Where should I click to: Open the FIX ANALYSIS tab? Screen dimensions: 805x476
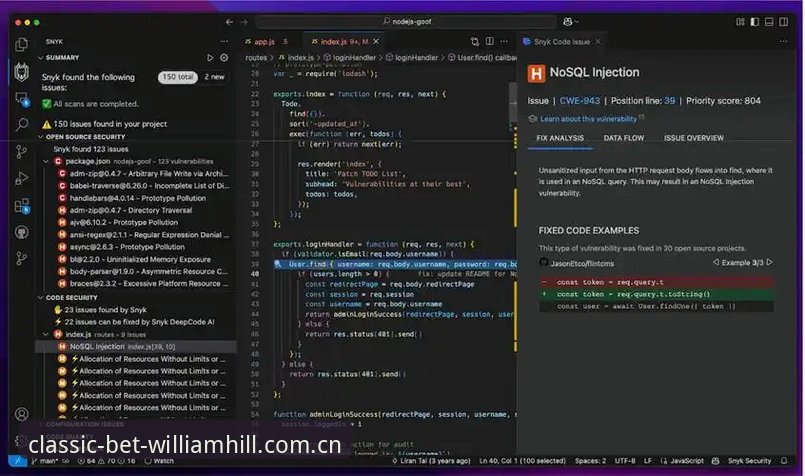pyautogui.click(x=560, y=138)
